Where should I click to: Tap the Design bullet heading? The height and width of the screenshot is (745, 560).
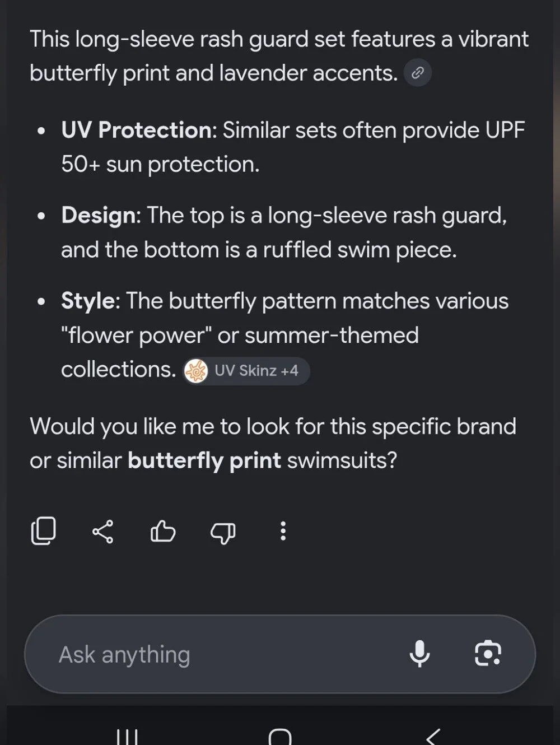coord(98,216)
